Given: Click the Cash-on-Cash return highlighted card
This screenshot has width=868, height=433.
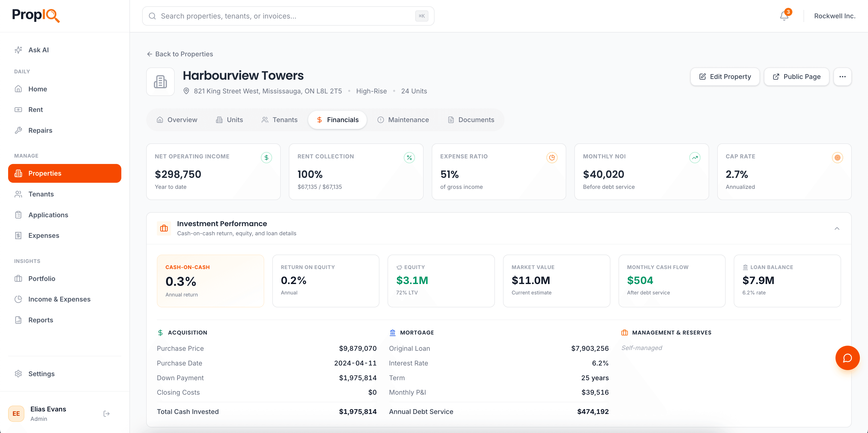Looking at the screenshot, I should 210,281.
